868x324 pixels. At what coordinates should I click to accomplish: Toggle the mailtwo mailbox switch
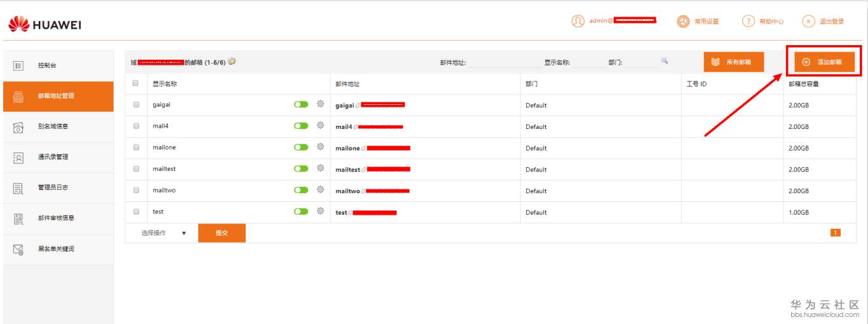(301, 190)
